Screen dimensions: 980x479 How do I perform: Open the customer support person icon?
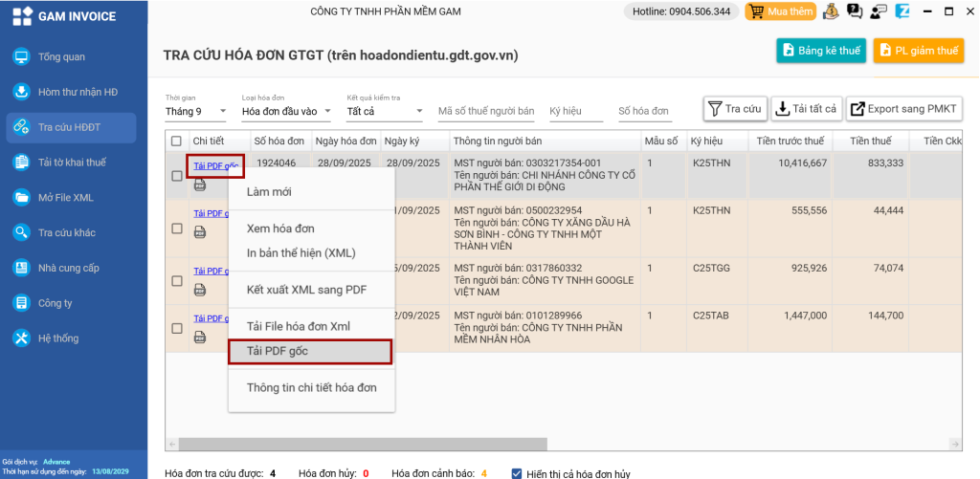point(876,11)
